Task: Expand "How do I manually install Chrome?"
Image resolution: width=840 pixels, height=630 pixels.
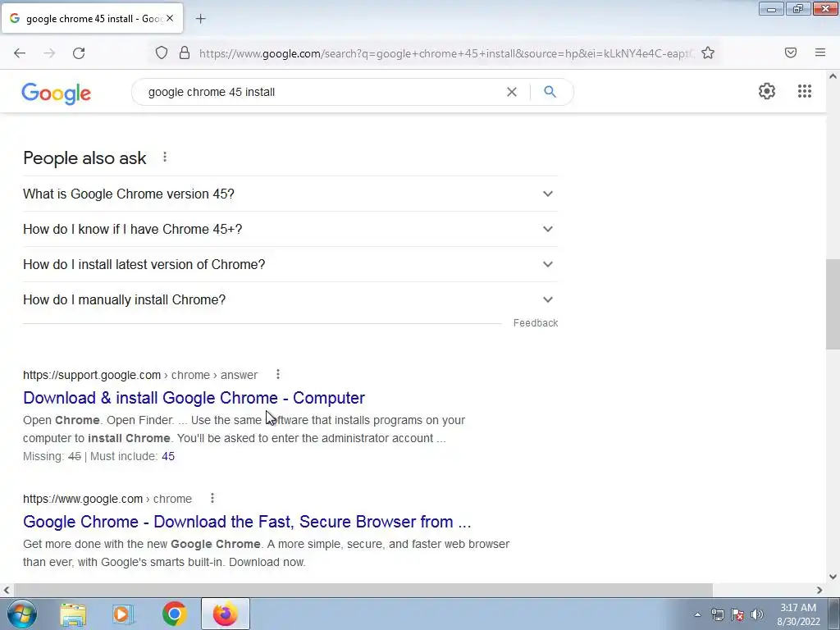Action: 290,300
